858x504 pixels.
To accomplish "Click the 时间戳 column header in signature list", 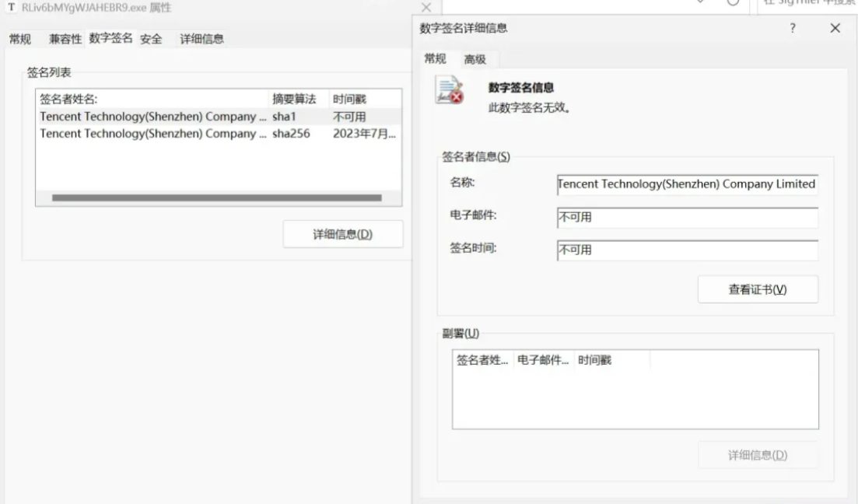I will click(365, 99).
